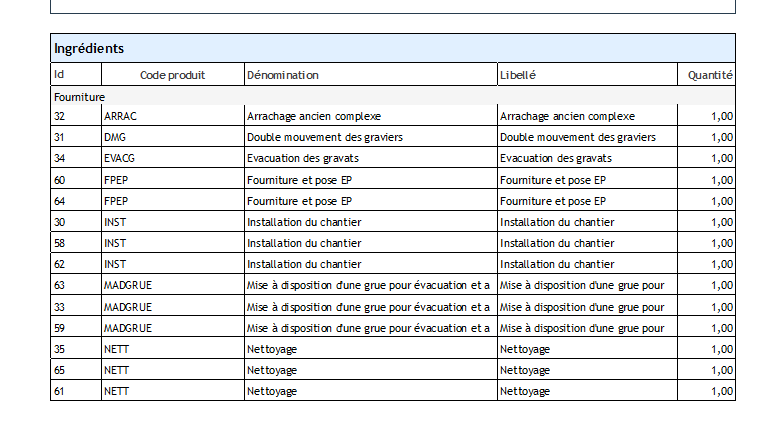
Task: Select the cell with Id 32
Action: (60, 116)
